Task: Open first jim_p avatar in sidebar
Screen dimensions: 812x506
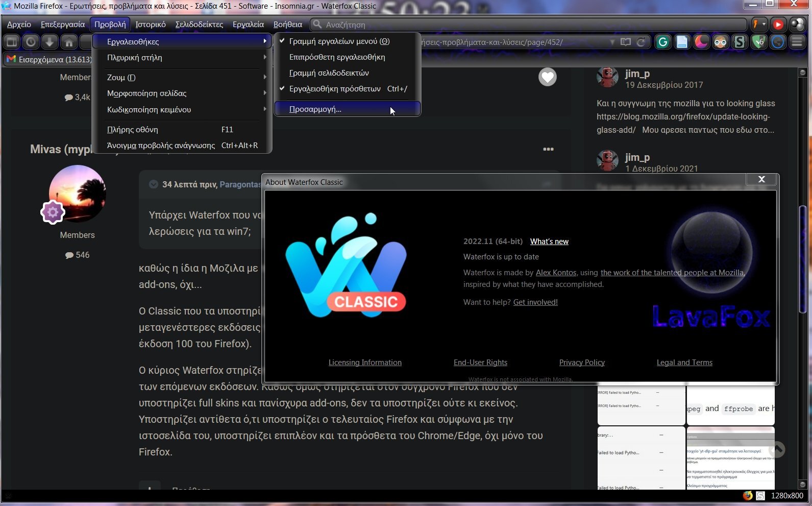Action: coord(607,77)
